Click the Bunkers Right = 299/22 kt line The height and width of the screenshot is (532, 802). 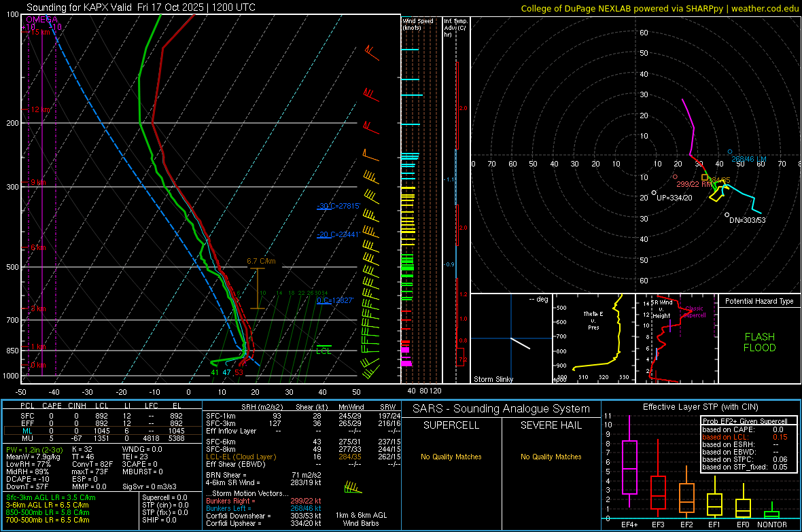pos(264,501)
